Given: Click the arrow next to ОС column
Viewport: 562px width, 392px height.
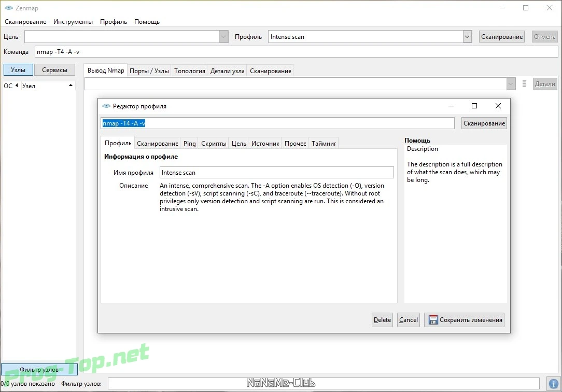Looking at the screenshot, I should click(x=17, y=85).
